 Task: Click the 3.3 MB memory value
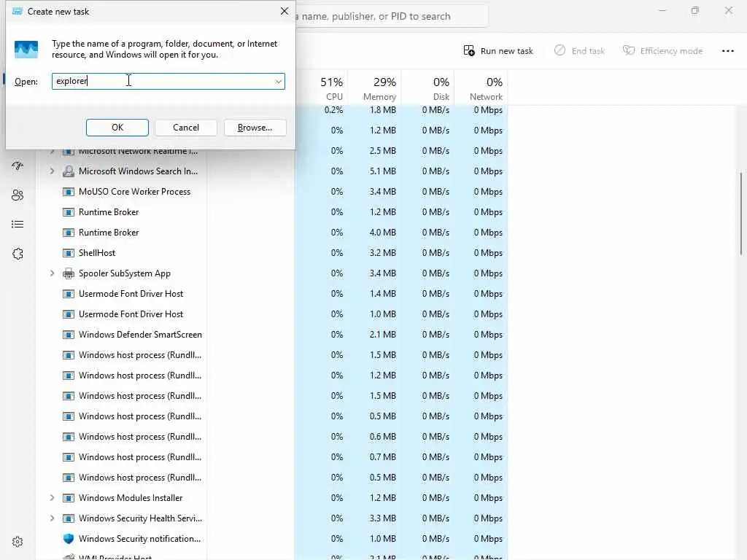(382, 518)
